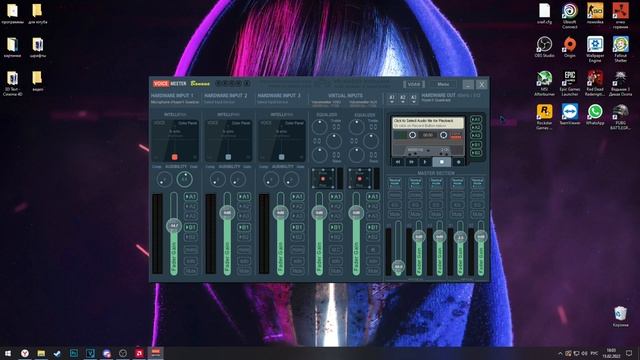This screenshot has height=360, width=640.
Task: Open notification center in taskbar
Action: pos(629,353)
